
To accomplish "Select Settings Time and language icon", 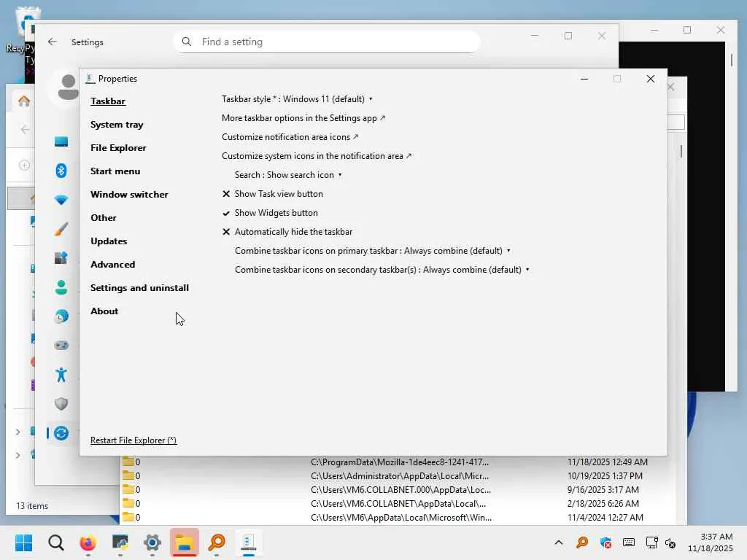I will click(61, 316).
